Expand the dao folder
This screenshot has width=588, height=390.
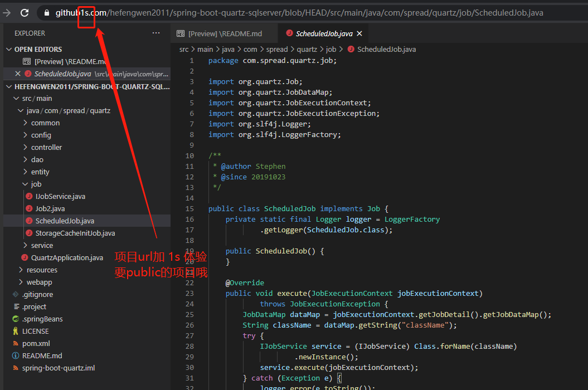tap(25, 159)
